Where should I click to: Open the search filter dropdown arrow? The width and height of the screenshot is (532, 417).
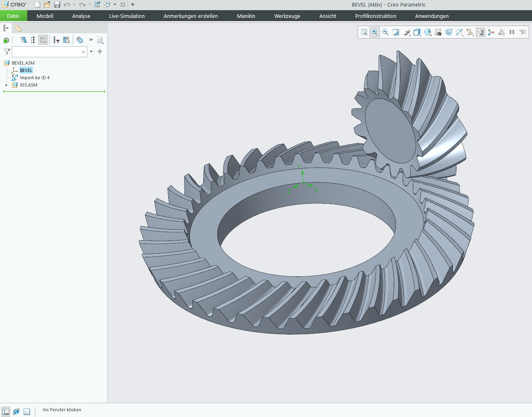91,52
